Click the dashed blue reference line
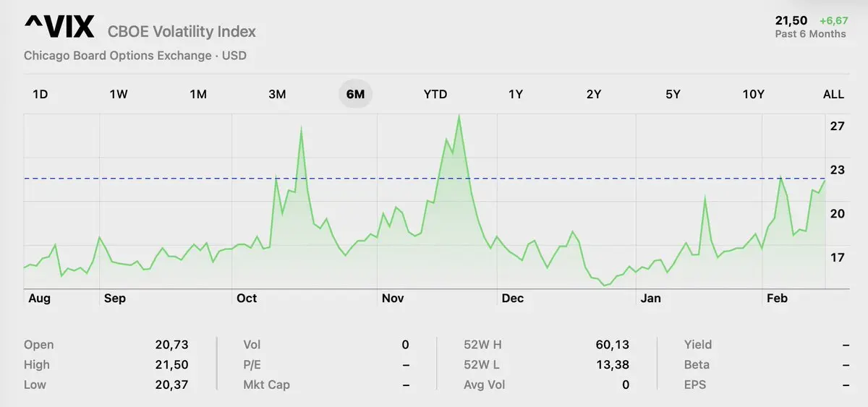Image resolution: width=868 pixels, height=407 pixels. (x=425, y=178)
